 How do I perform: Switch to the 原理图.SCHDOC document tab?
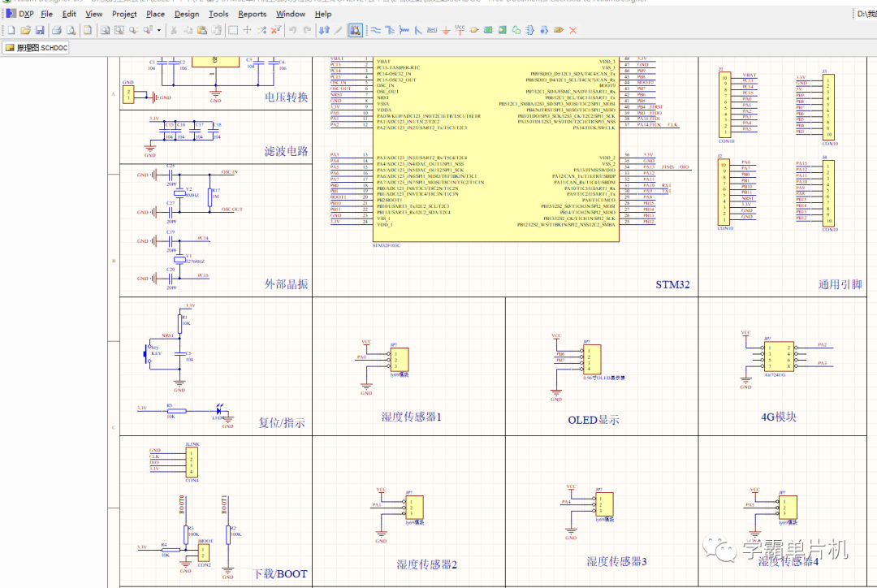coord(37,48)
